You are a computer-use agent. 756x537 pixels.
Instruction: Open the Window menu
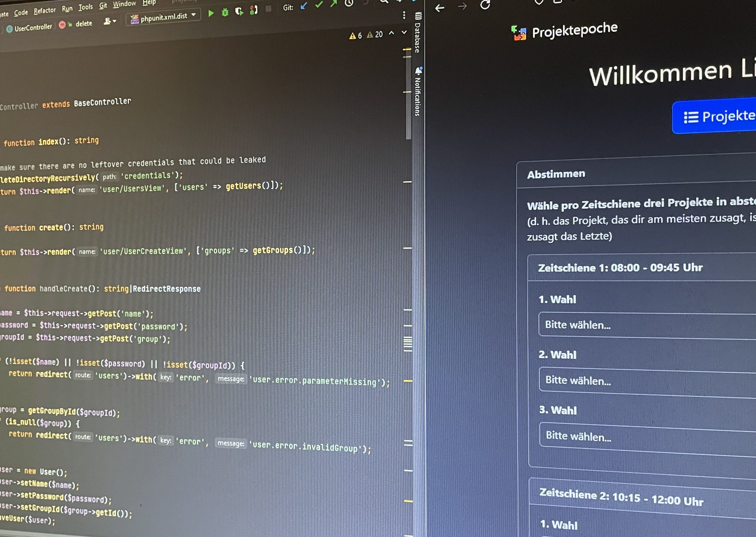pos(124,4)
